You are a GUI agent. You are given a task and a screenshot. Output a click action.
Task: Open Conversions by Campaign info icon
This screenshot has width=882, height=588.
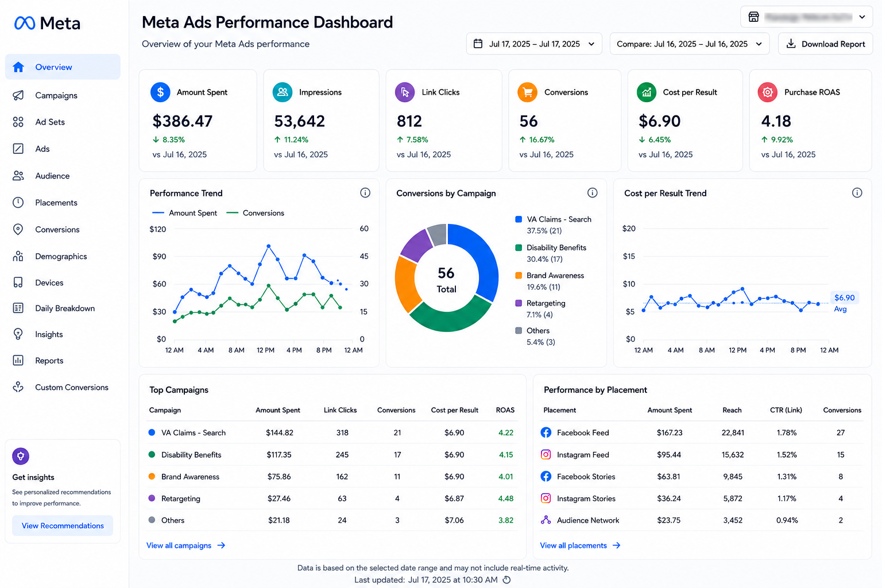593,193
